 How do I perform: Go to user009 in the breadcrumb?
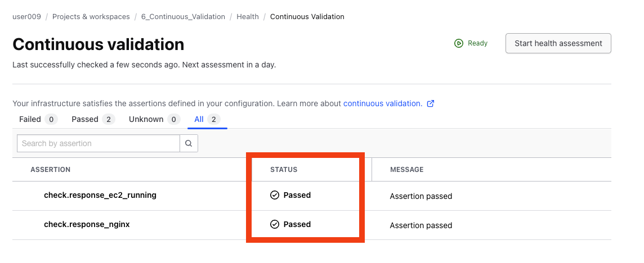tap(26, 17)
